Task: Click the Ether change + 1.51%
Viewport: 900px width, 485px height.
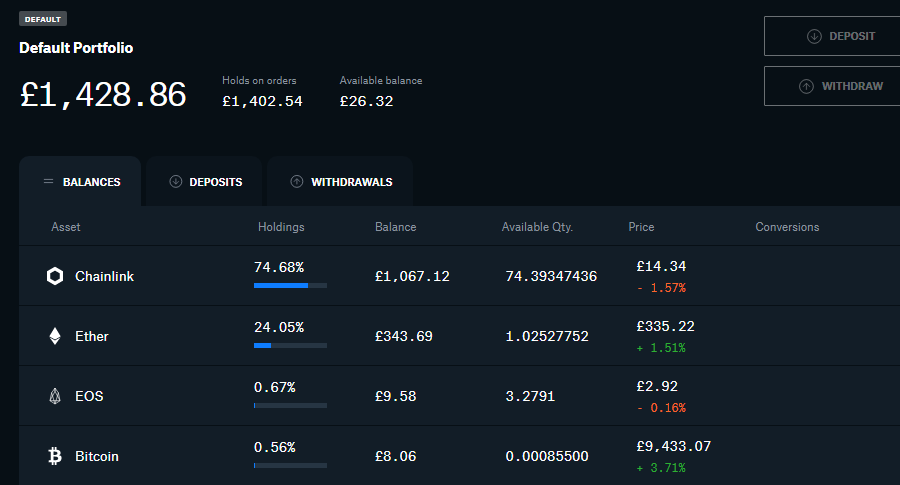Action: pos(661,347)
